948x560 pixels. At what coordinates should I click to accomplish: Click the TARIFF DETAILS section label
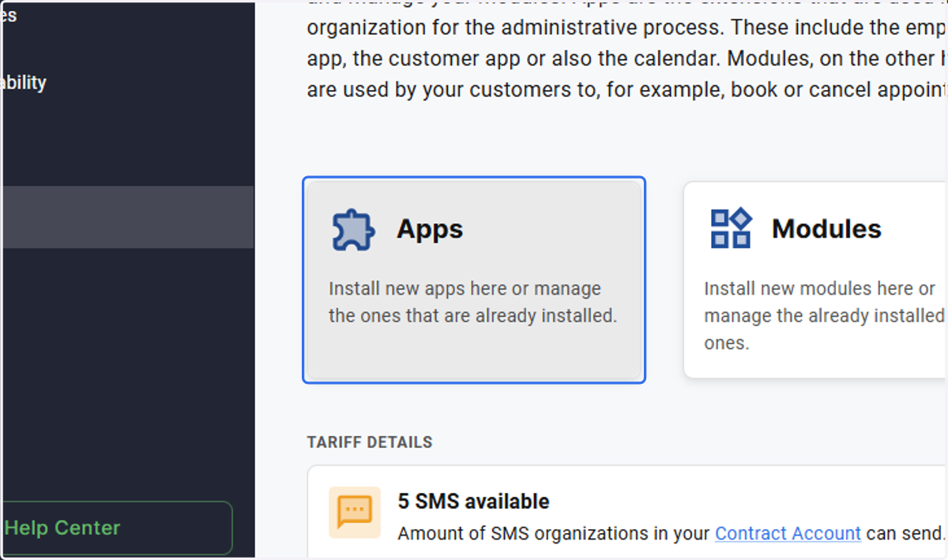point(370,442)
